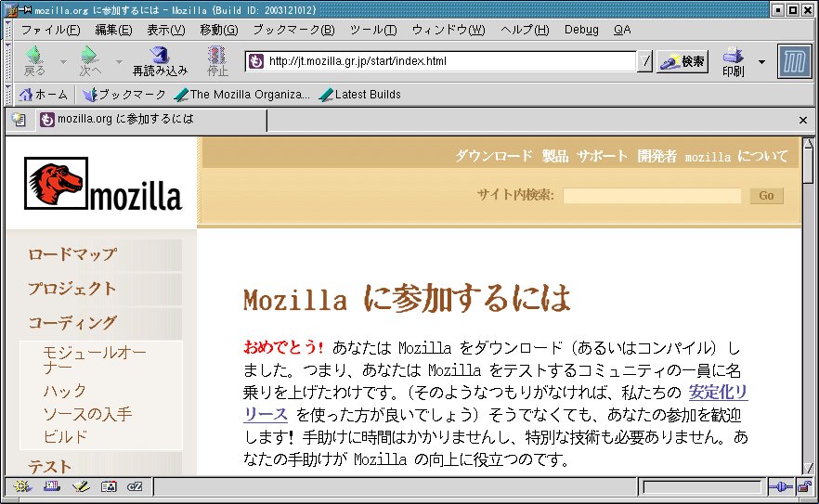
Task: Click the テスト sidebar link
Action: click(49, 466)
